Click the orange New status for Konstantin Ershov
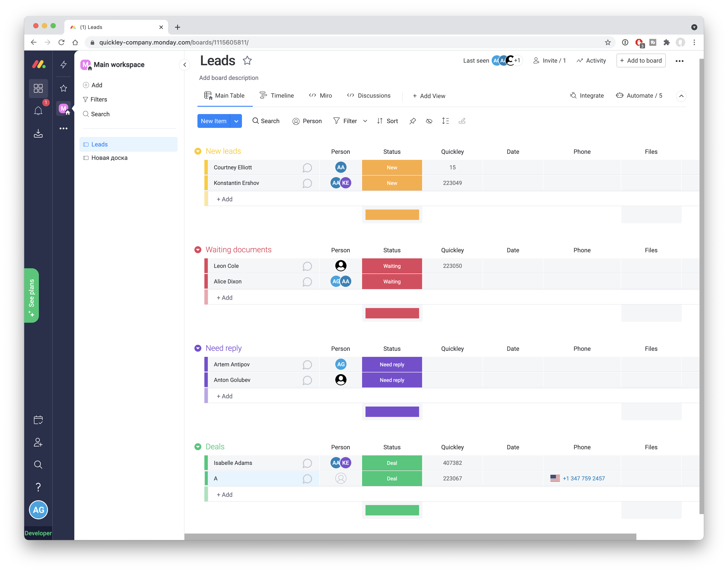 click(392, 183)
